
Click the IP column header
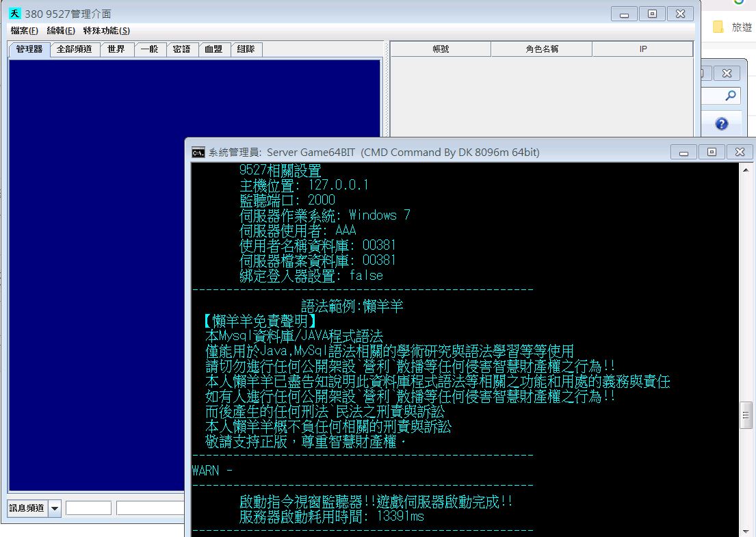[x=642, y=49]
